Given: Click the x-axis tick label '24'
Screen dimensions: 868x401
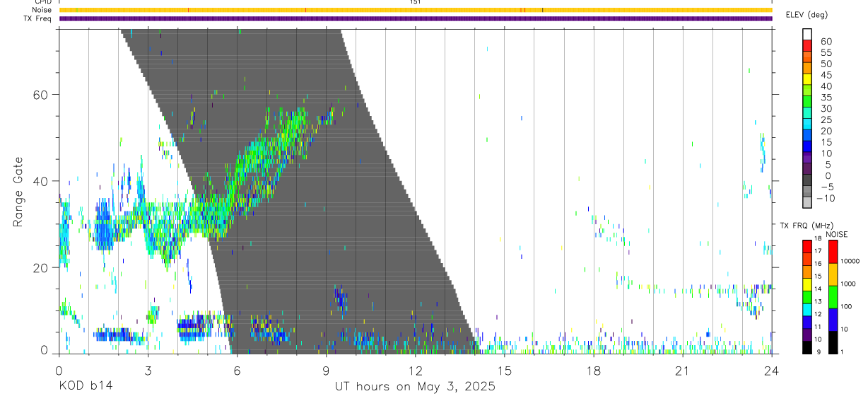Looking at the screenshot, I should click(772, 371).
